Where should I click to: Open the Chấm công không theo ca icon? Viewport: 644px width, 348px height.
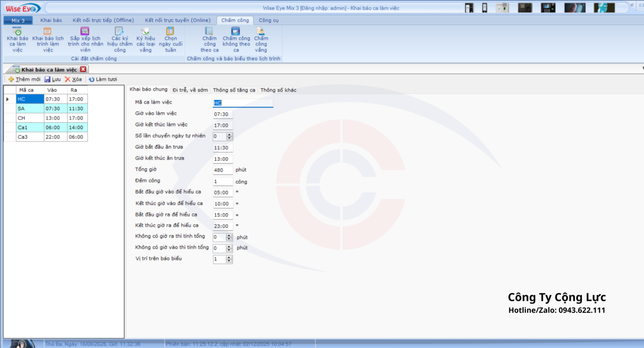click(x=236, y=31)
